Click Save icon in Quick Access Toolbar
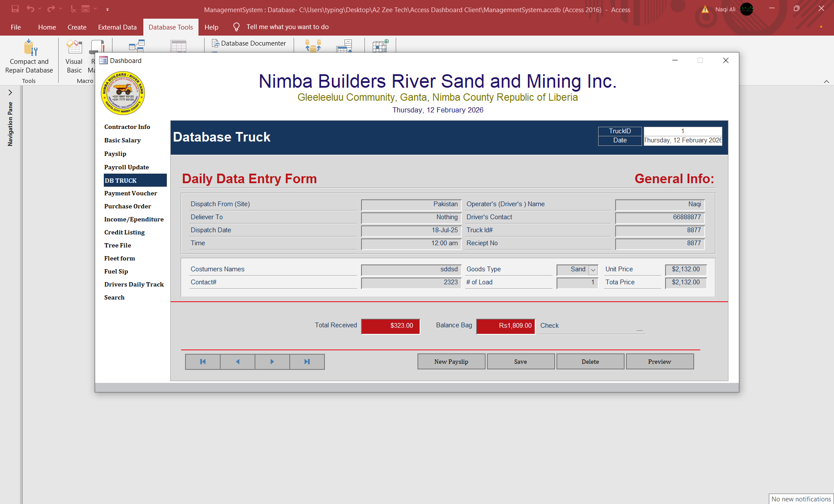 [15, 9]
